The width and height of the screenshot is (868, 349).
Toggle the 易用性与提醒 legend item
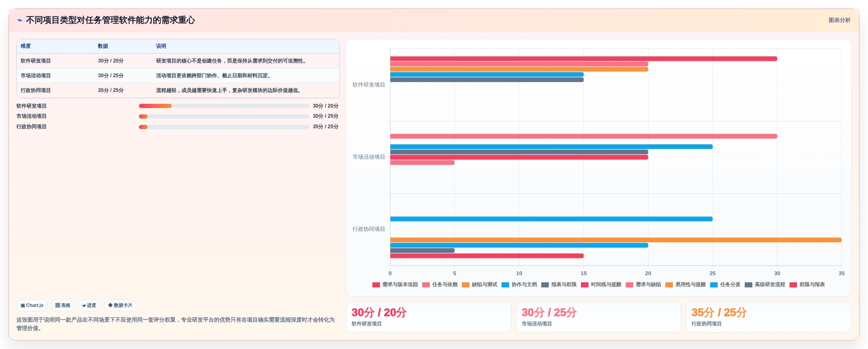coord(686,285)
